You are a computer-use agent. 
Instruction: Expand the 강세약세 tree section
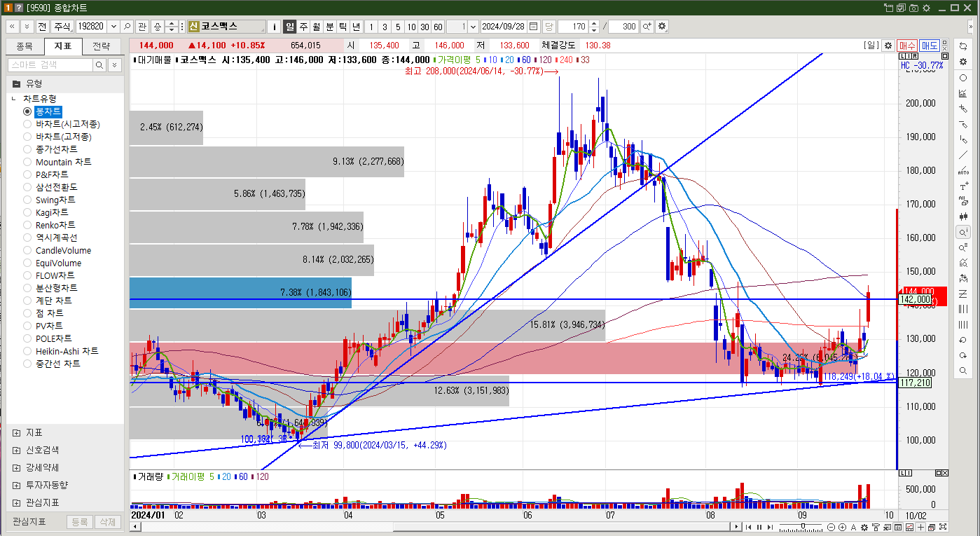[16, 467]
